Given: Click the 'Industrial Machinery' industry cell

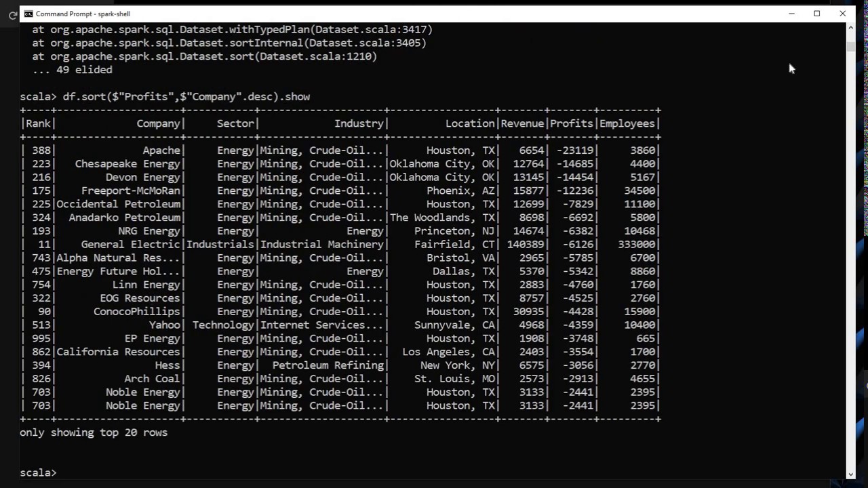Looking at the screenshot, I should (x=322, y=245).
